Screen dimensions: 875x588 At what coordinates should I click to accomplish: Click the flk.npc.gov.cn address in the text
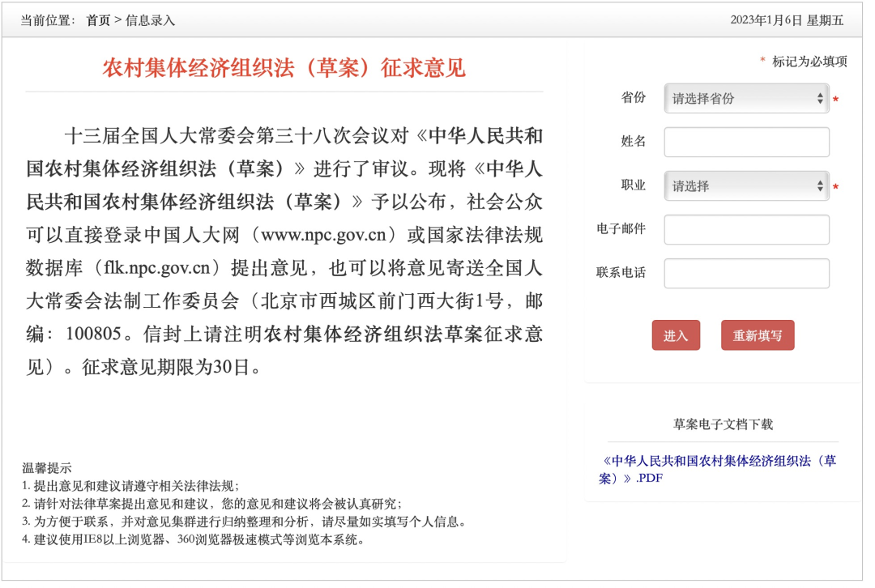tap(162, 266)
